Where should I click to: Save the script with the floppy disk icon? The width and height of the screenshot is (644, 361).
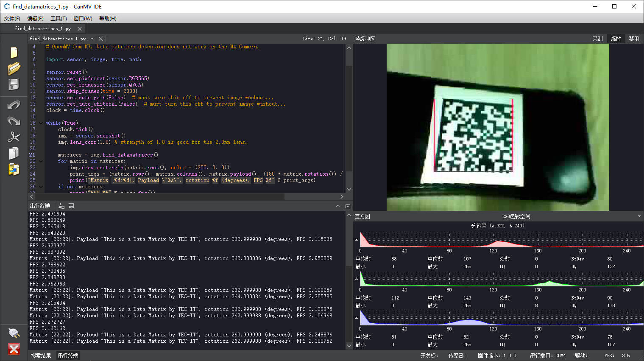point(14,84)
